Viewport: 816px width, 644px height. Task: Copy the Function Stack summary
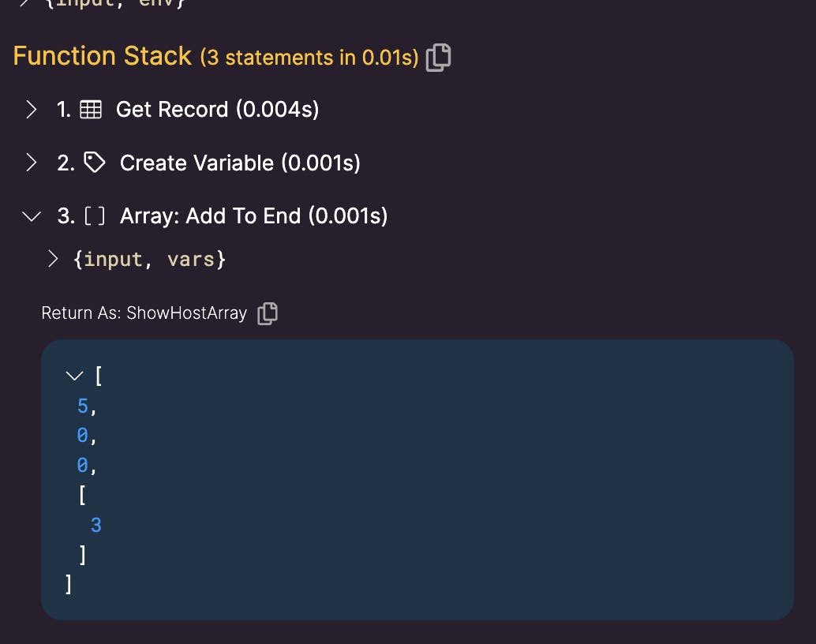(438, 58)
